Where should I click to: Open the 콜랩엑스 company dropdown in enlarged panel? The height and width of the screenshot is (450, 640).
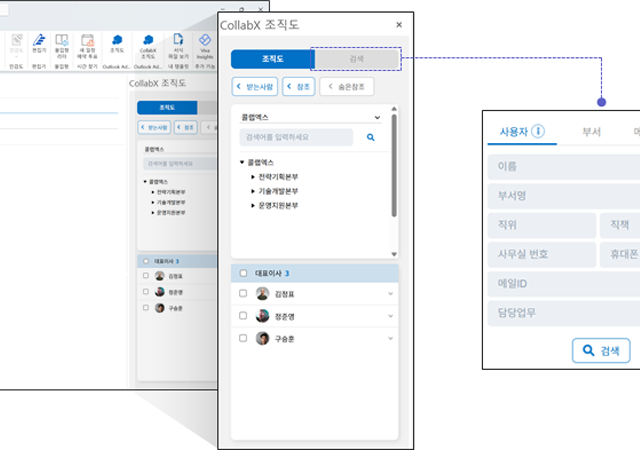[311, 117]
